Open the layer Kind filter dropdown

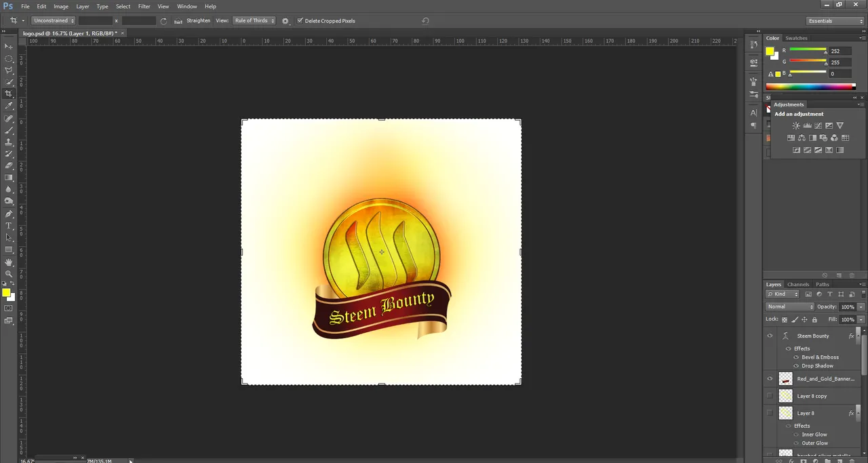783,294
